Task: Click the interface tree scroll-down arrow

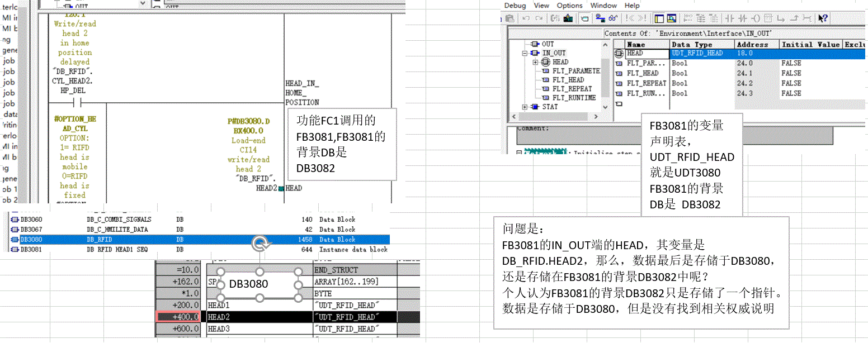Action: click(x=606, y=107)
